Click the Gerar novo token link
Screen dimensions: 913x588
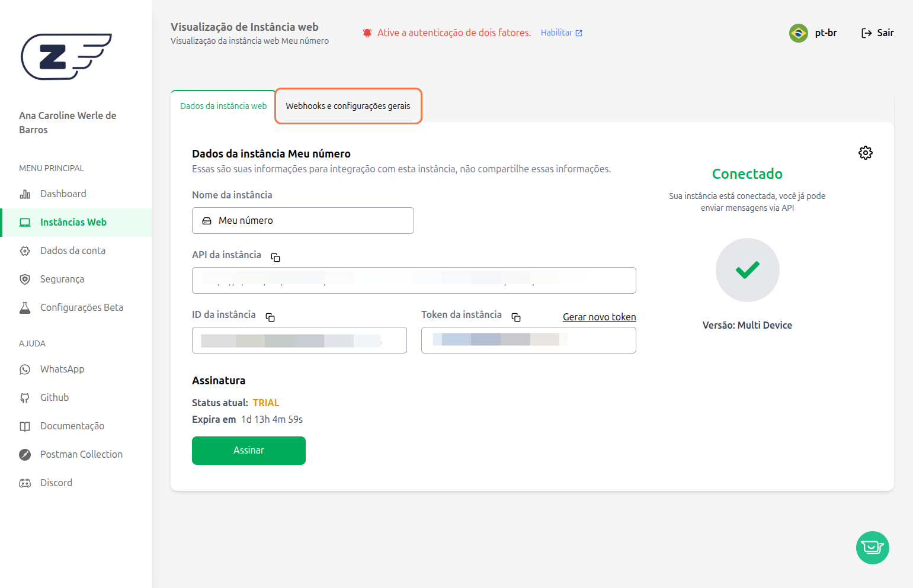(599, 317)
